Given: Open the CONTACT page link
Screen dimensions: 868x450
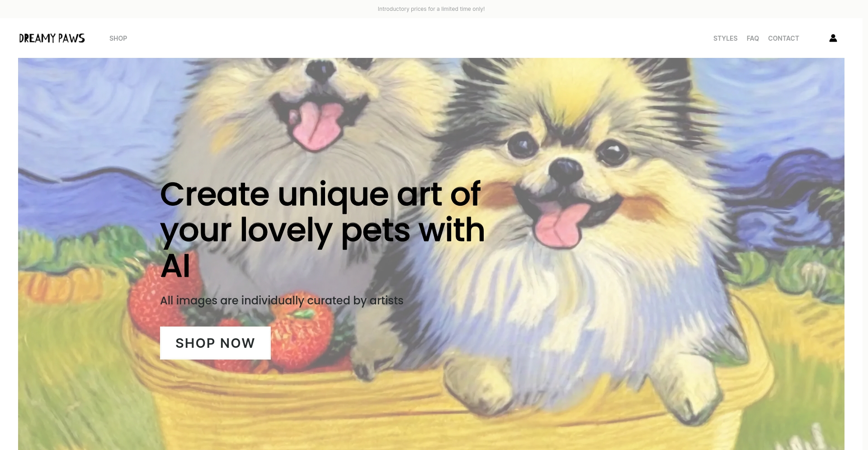Looking at the screenshot, I should click(783, 38).
